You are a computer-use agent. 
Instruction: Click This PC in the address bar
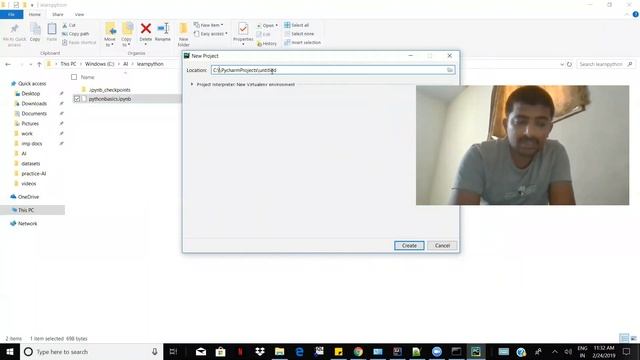point(68,64)
